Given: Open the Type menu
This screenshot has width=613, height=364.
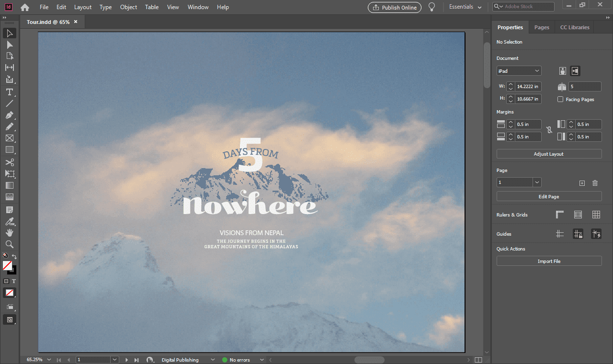Looking at the screenshot, I should click(x=105, y=7).
